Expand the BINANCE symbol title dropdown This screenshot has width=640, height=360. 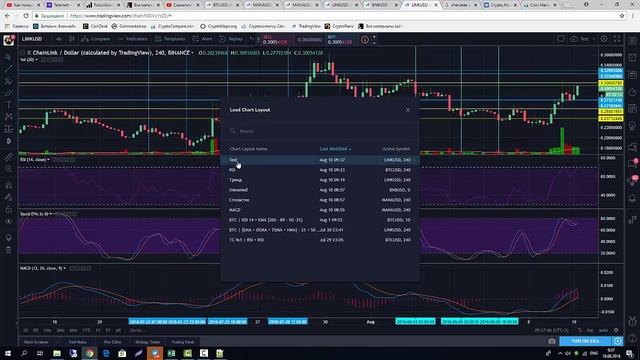[x=192, y=53]
